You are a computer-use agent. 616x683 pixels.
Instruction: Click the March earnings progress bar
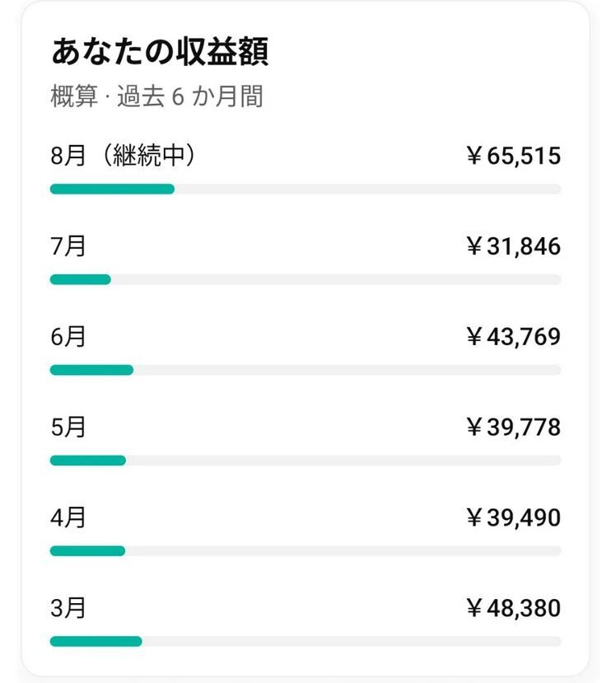click(x=305, y=641)
